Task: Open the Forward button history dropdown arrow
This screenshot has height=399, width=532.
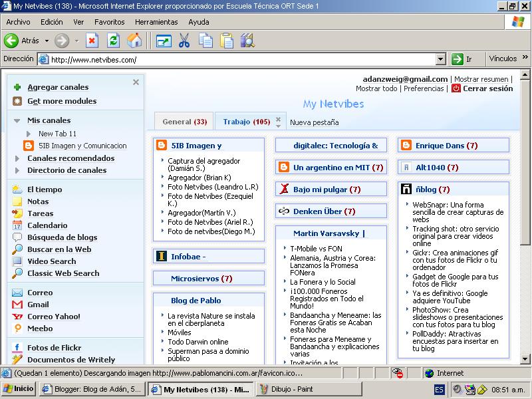Action: pyautogui.click(x=76, y=41)
